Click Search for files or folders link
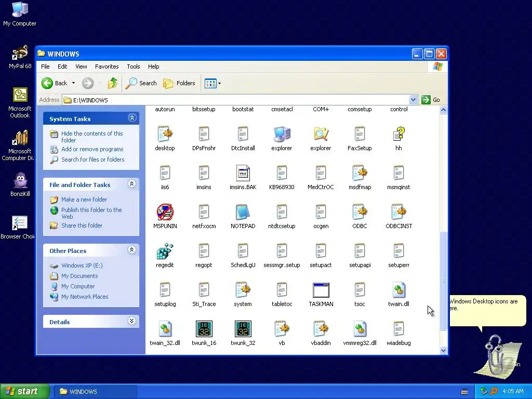Screen dimensions: 532x399 (x=92, y=159)
